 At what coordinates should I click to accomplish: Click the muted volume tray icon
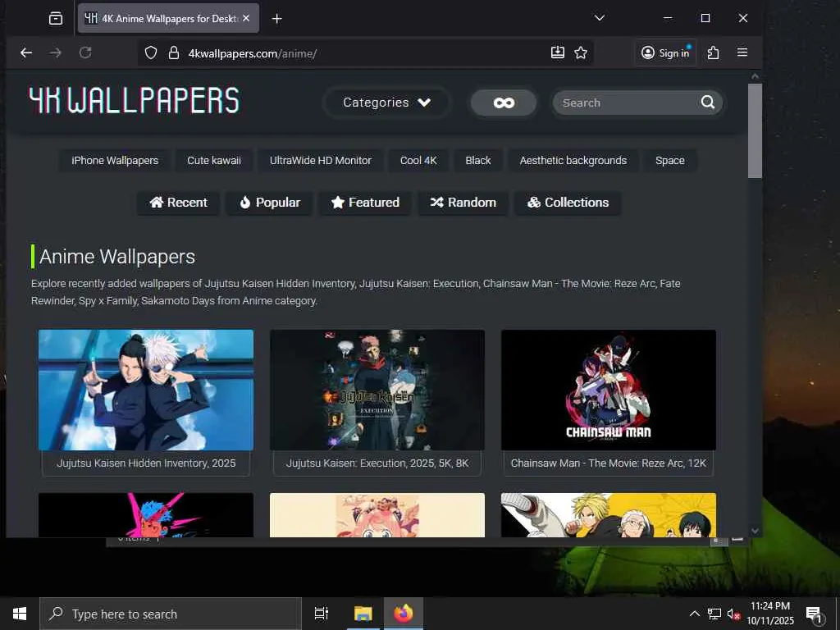point(733,614)
